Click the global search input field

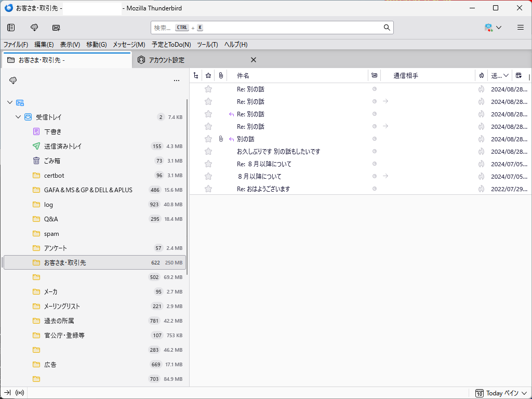[272, 28]
